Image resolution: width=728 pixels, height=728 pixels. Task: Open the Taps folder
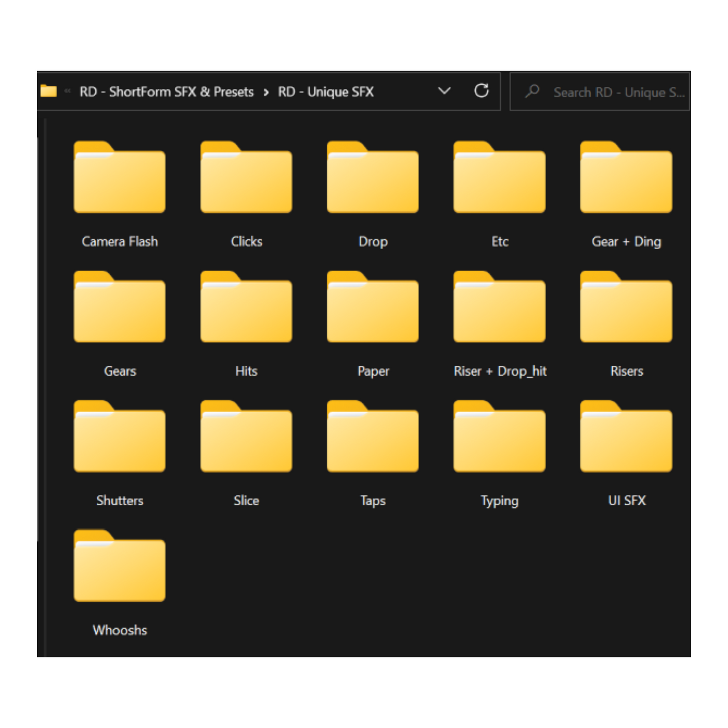[373, 437]
